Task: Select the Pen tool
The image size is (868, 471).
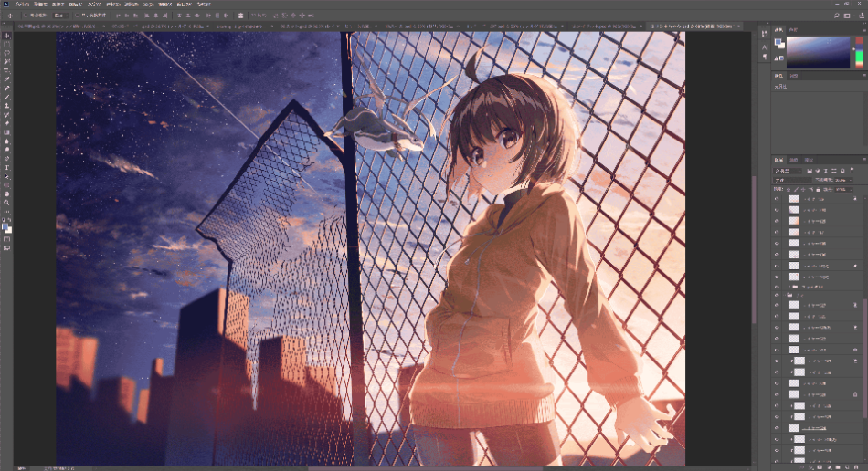Action: coord(6,159)
